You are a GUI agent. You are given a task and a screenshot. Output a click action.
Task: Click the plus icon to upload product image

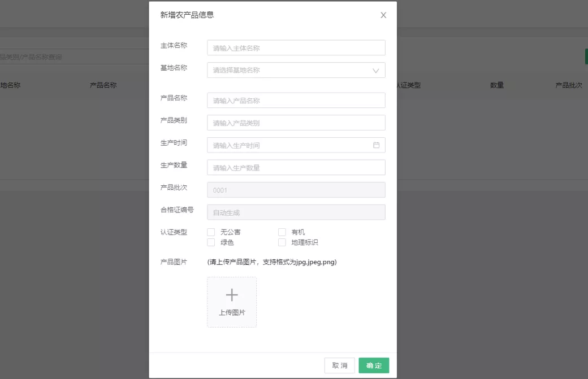pos(232,294)
